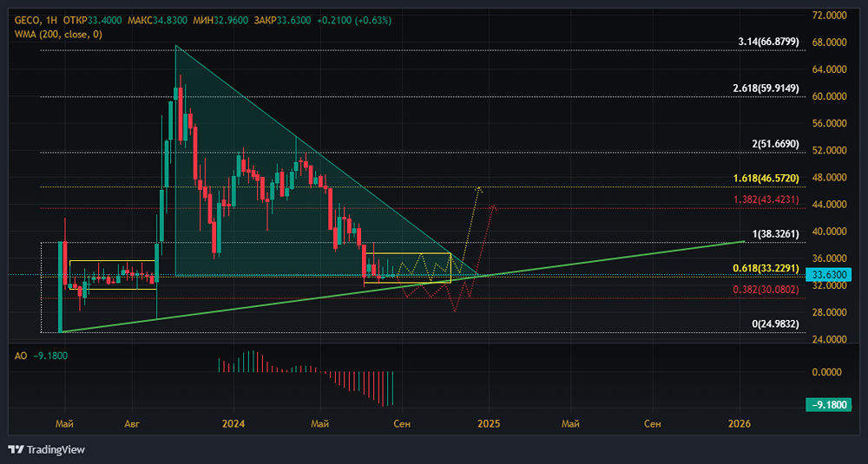This screenshot has height=464, width=868.
Task: Click the 40.0000 price axis label
Action: point(827,232)
